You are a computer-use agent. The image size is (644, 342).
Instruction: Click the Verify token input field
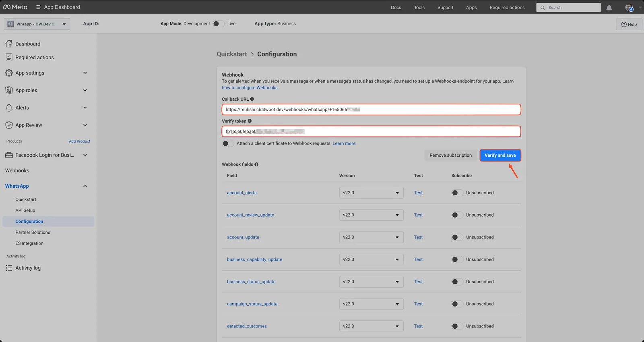coord(371,131)
